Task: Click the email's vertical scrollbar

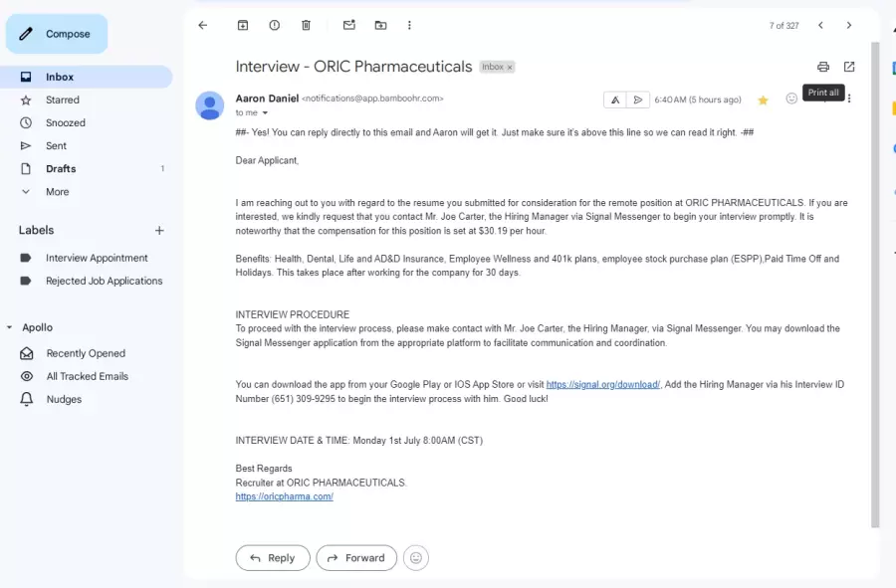Action: pos(875,285)
